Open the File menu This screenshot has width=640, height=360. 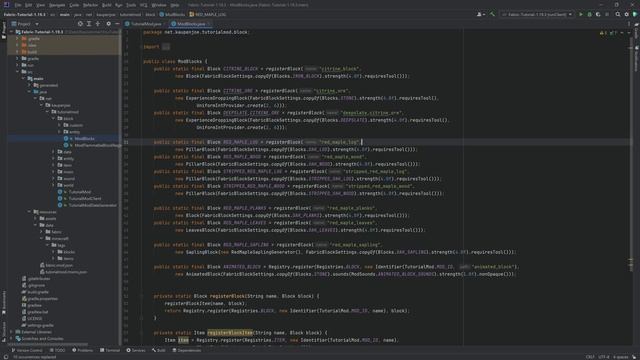(x=18, y=5)
